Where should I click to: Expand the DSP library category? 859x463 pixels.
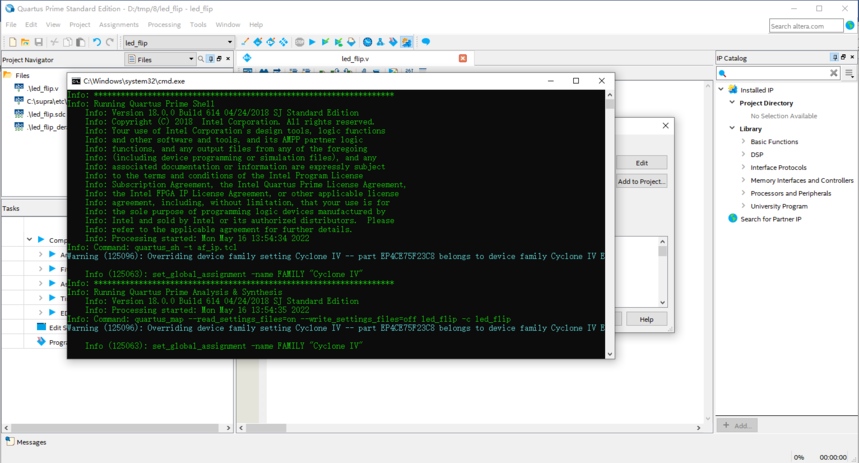(x=743, y=155)
